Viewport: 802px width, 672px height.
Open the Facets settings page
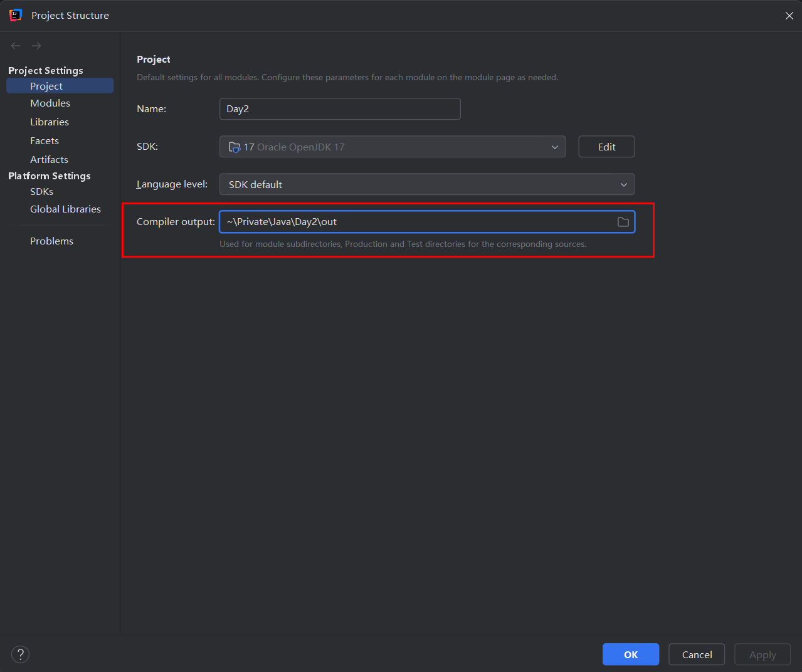(x=45, y=140)
